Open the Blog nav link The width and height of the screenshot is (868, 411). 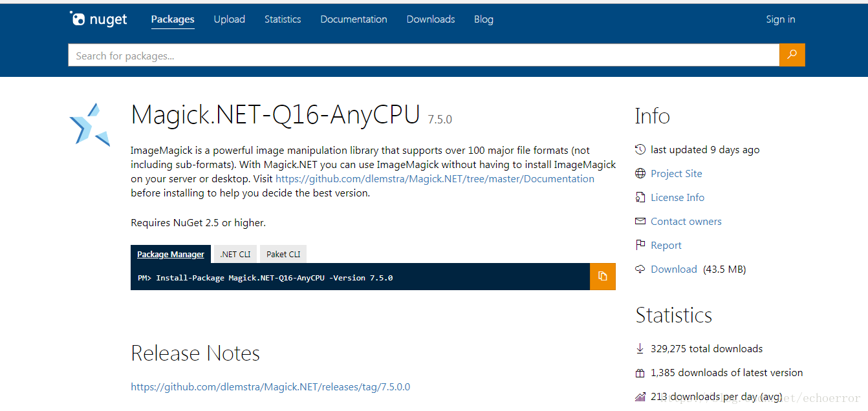[484, 19]
